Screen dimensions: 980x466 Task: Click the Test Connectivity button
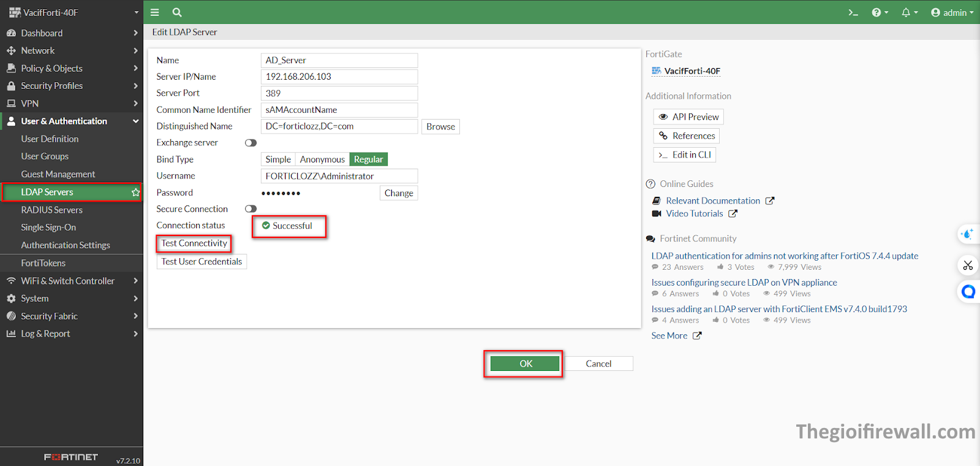pyautogui.click(x=194, y=243)
